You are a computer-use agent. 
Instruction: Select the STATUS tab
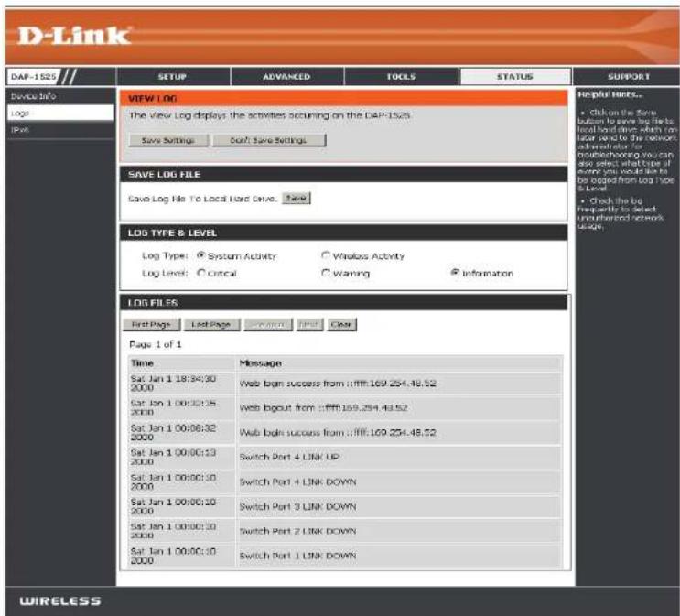coord(514,76)
